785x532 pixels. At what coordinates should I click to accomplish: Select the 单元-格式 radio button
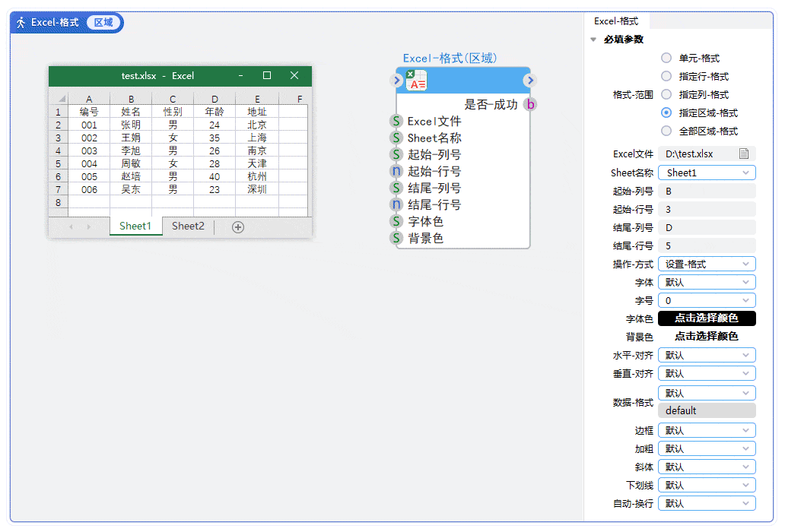coord(666,57)
